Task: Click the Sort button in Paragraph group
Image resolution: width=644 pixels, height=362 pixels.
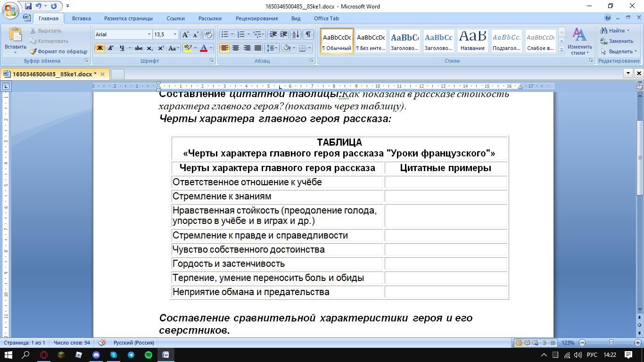Action: (296, 34)
